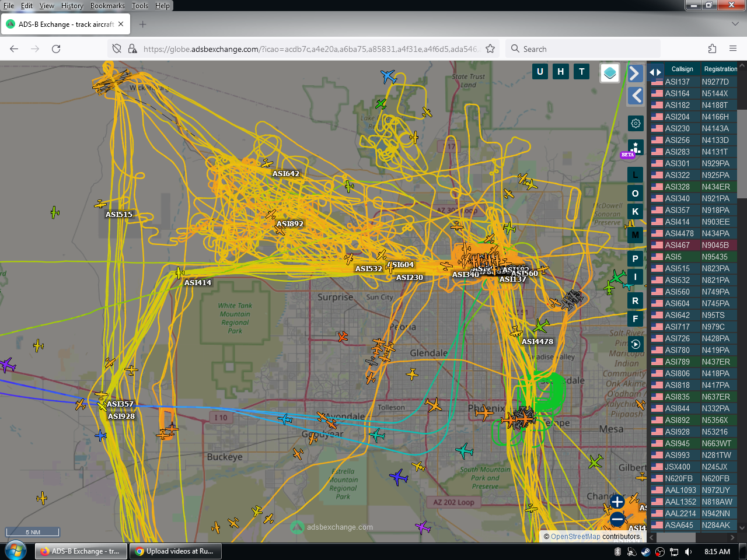Reload the page with refresh icon
Image resolution: width=747 pixels, height=560 pixels.
pyautogui.click(x=56, y=49)
